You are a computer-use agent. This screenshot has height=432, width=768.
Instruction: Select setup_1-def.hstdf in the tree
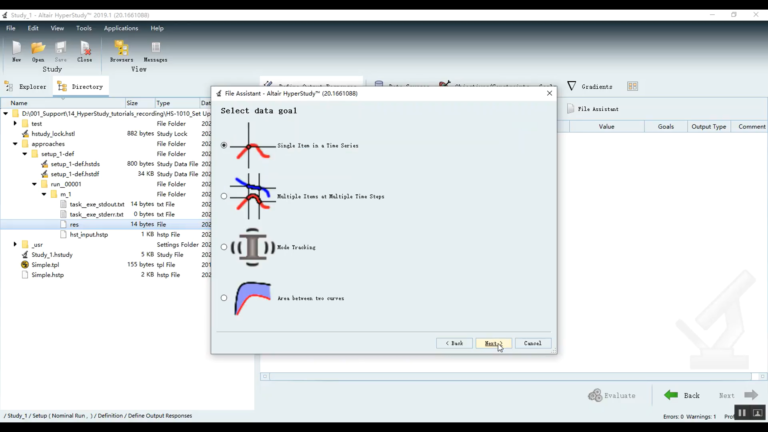[75, 174]
